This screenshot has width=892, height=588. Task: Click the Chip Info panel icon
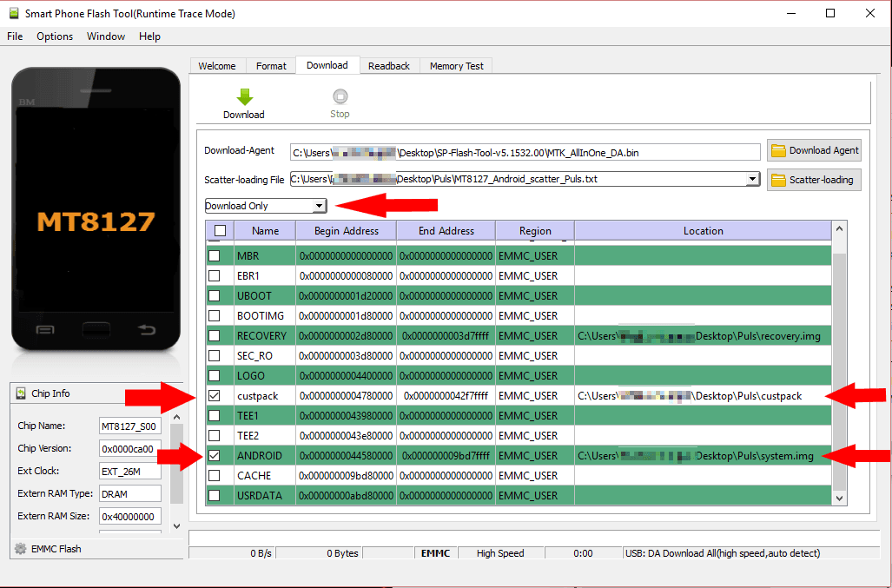[21, 393]
